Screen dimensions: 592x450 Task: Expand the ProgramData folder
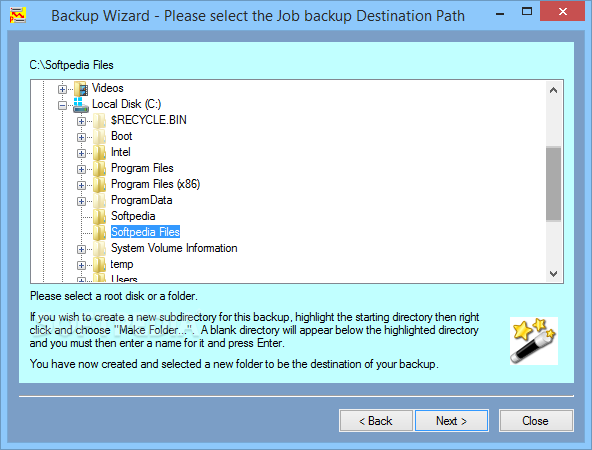(81, 201)
